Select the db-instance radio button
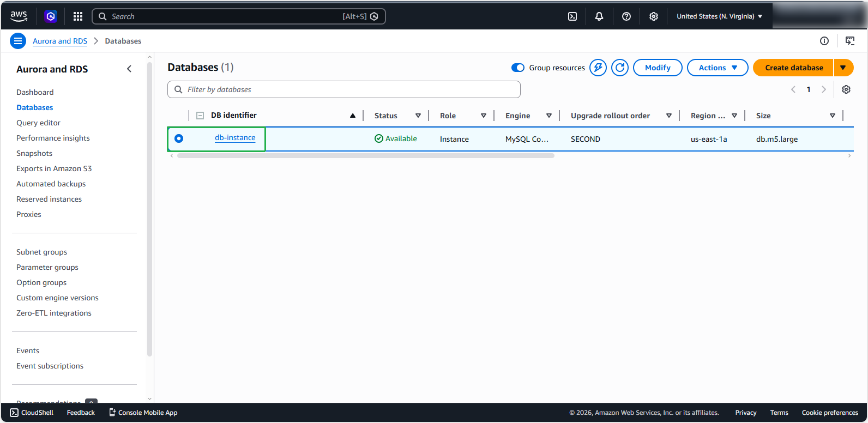 [179, 138]
